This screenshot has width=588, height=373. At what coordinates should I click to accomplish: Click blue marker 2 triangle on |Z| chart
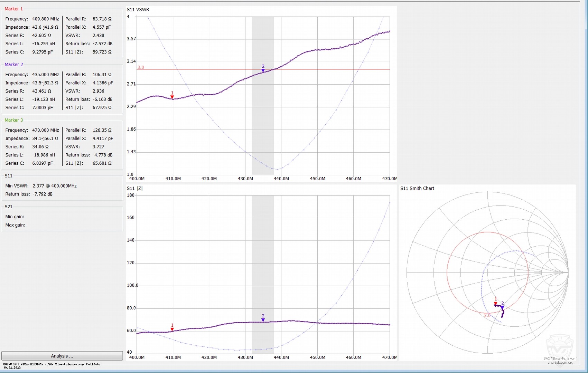click(x=263, y=320)
